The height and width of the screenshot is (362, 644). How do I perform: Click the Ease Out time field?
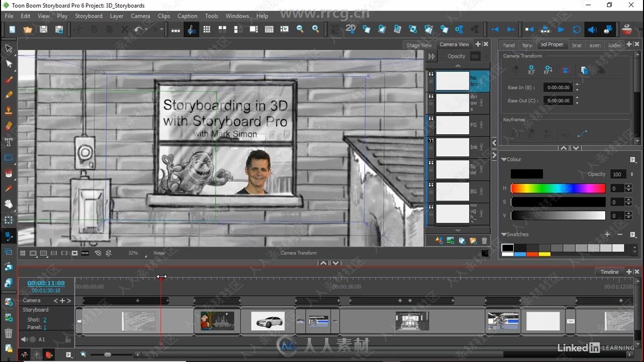point(558,101)
